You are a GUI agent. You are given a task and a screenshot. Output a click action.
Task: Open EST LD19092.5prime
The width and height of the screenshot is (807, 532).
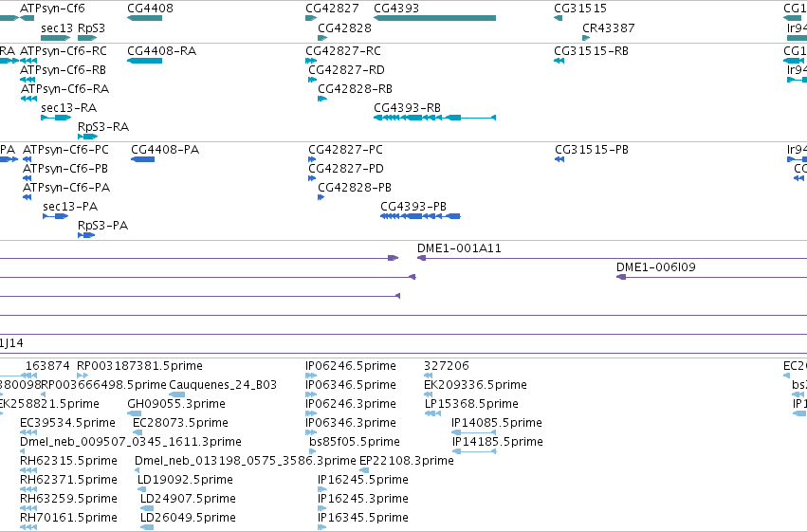(x=185, y=481)
